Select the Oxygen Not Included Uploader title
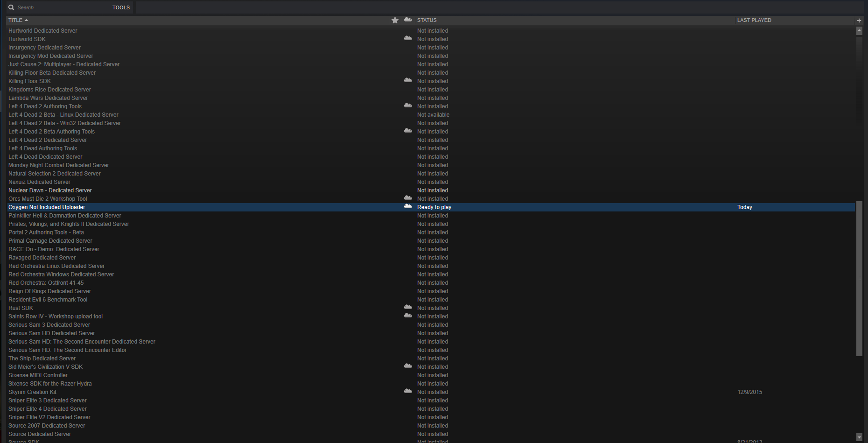Image resolution: width=868 pixels, height=443 pixels. tap(47, 207)
